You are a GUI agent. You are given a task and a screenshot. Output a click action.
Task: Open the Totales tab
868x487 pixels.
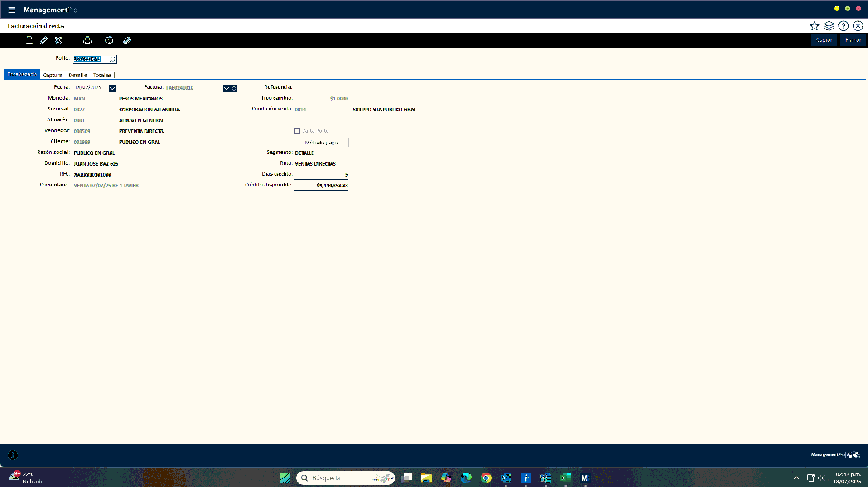[x=102, y=75]
